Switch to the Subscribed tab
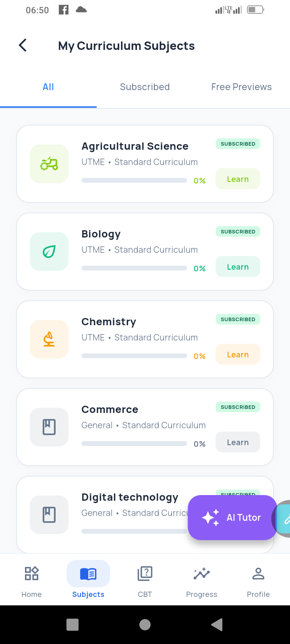The height and width of the screenshot is (644, 290). 145,87
